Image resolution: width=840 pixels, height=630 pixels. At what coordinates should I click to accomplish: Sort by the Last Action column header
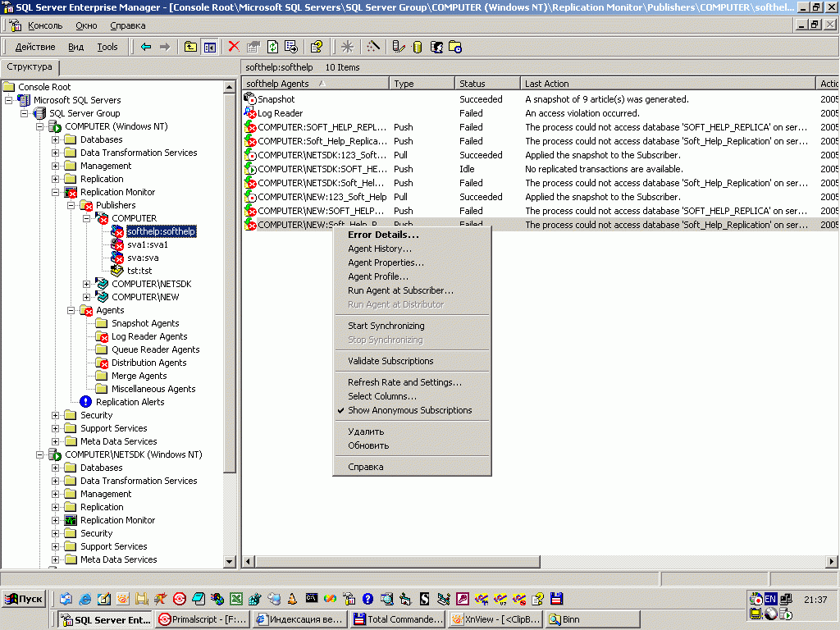tap(668, 84)
